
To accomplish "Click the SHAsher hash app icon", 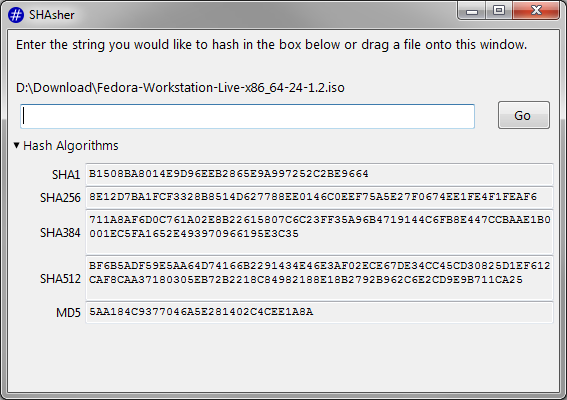I will click(16, 15).
